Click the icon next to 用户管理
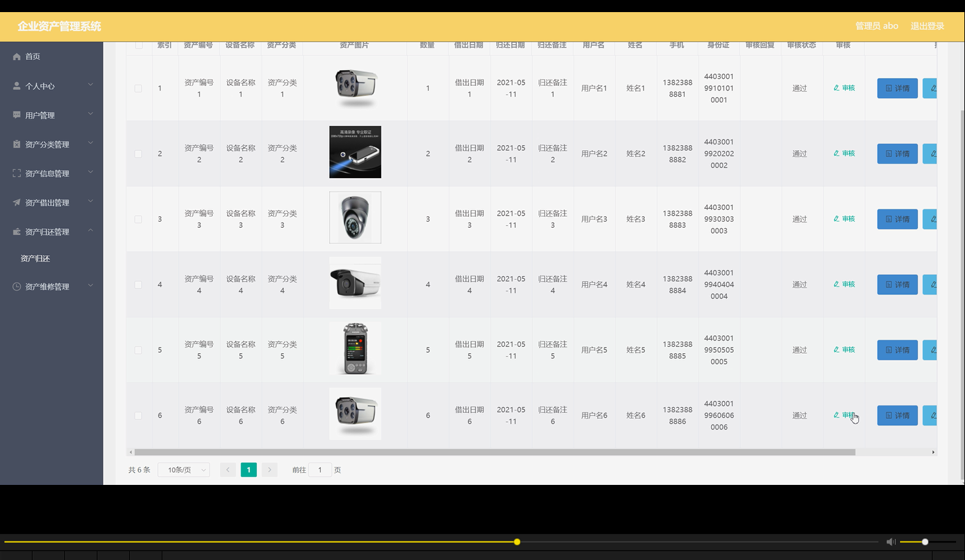 coord(17,115)
